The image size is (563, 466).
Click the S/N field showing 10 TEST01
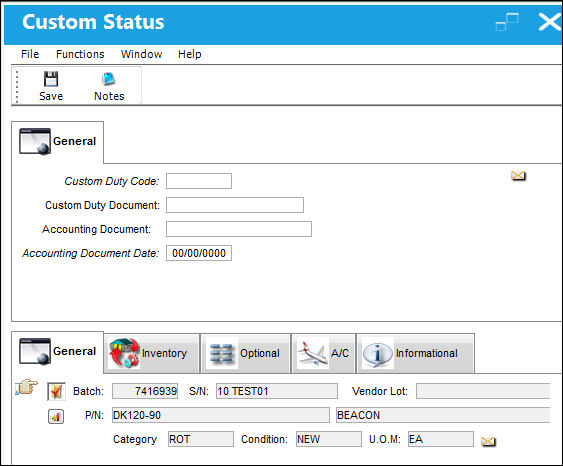[x=277, y=391]
